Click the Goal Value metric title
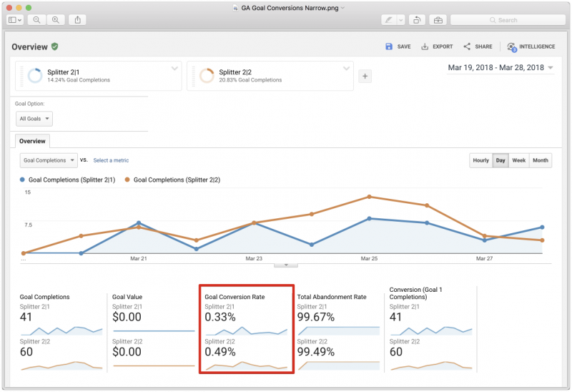572x392 pixels. [127, 297]
